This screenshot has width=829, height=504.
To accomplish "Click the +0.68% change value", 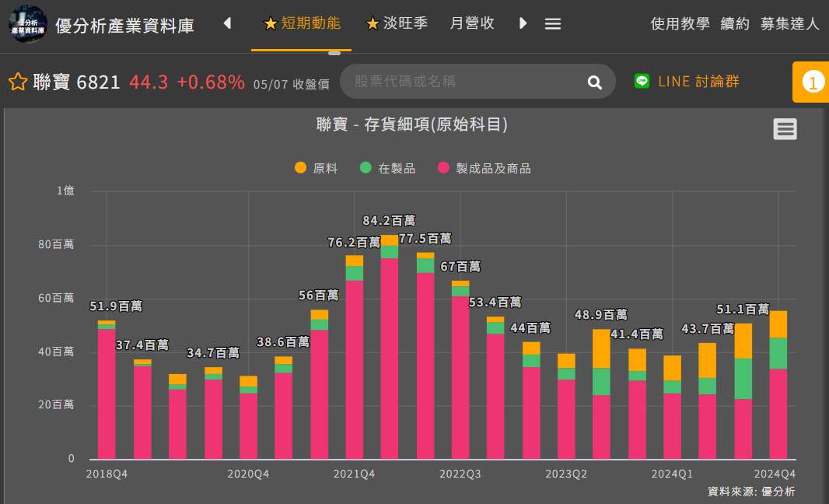I will click(211, 82).
